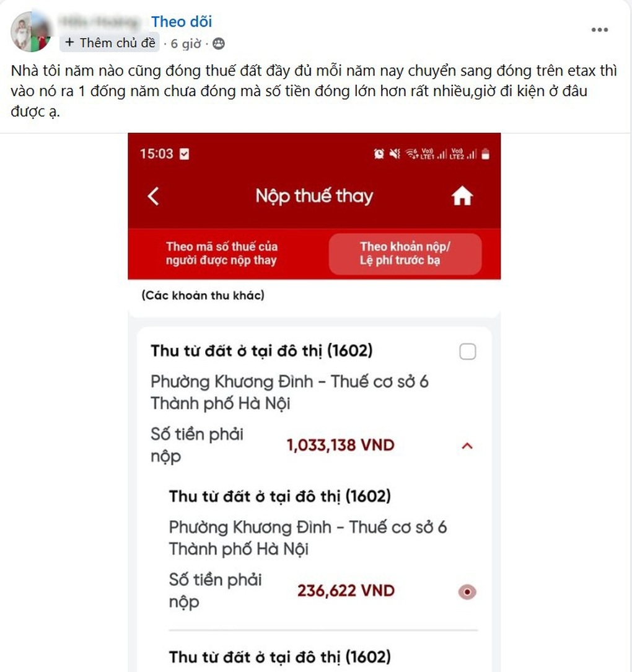Click the poster's profile avatar
This screenshot has width=632, height=672.
(x=31, y=32)
